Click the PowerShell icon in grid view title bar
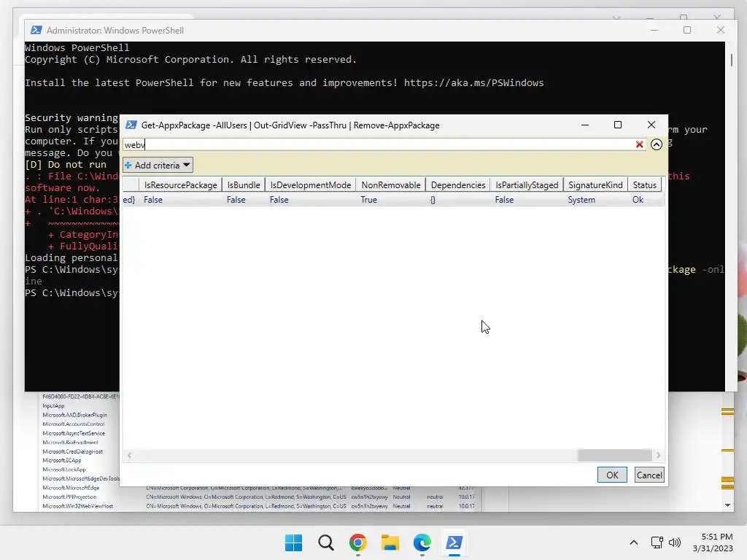The width and height of the screenshot is (747, 560). coord(131,125)
